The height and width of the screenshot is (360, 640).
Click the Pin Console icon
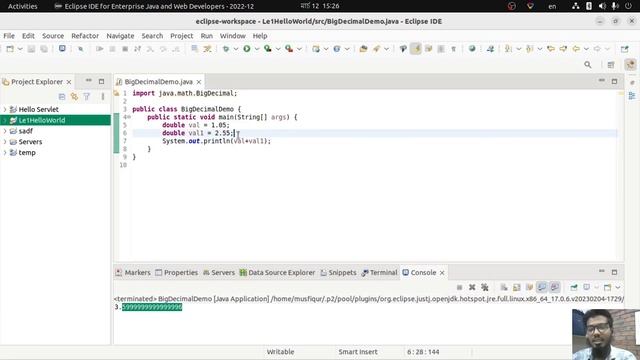click(x=574, y=287)
